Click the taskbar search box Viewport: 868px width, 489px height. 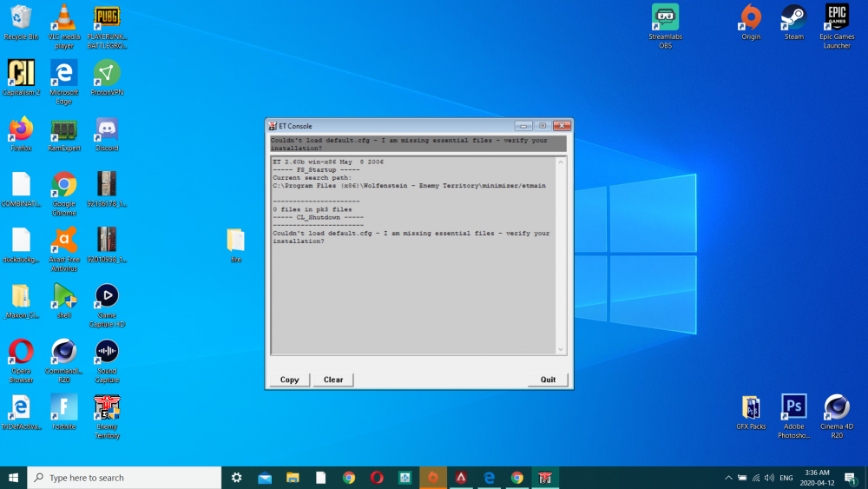pyautogui.click(x=124, y=478)
